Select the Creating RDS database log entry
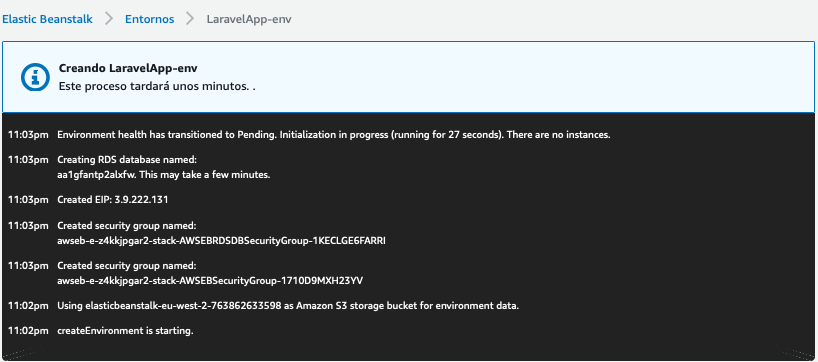The width and height of the screenshot is (818, 362). [x=139, y=167]
